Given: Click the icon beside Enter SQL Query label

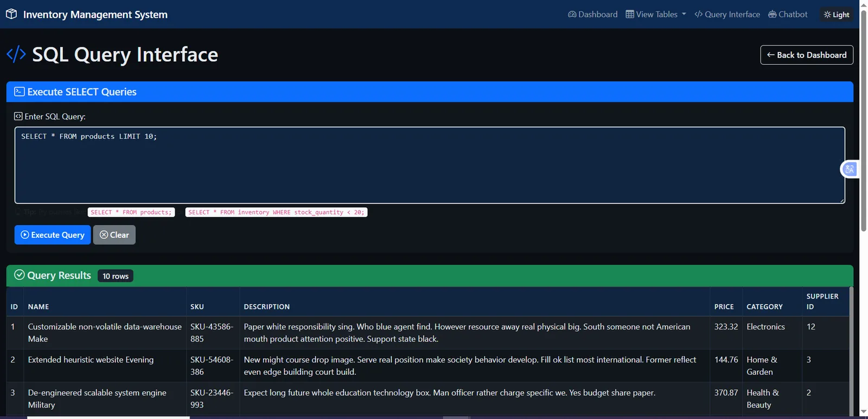Looking at the screenshot, I should [18, 116].
